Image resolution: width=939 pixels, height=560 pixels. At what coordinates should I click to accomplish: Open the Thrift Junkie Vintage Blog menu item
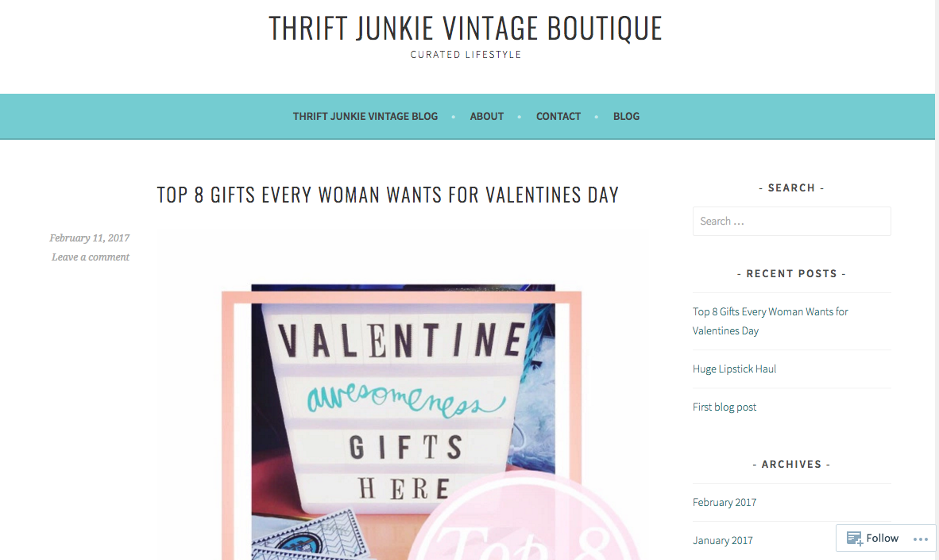365,116
